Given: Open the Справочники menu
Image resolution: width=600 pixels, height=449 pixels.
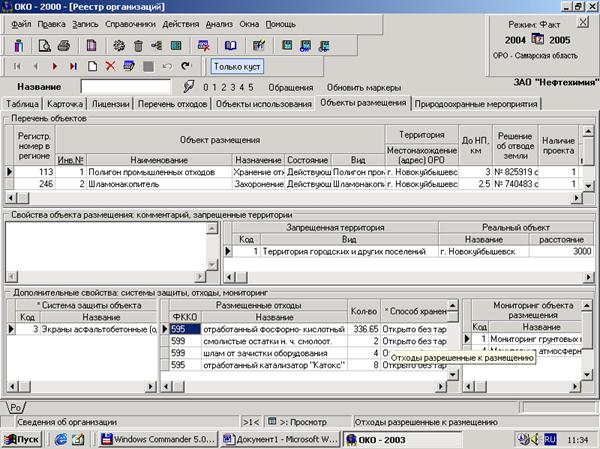Looking at the screenshot, I should click(x=130, y=24).
